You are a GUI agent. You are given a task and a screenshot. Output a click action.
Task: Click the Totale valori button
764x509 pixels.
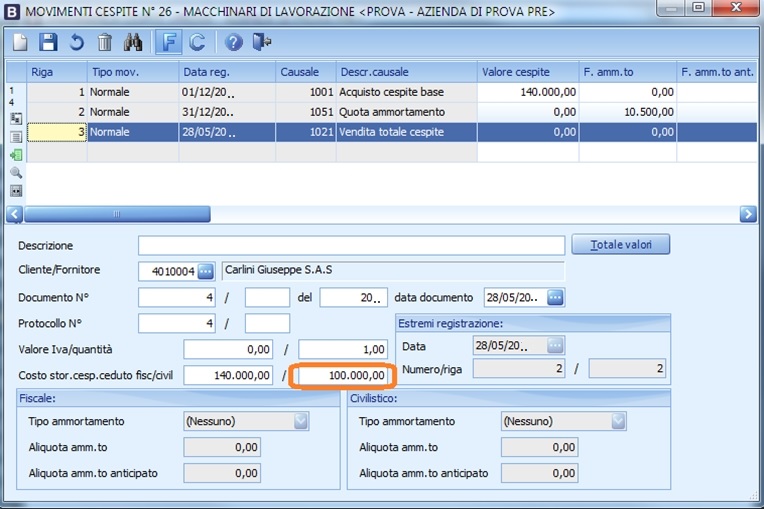point(620,244)
